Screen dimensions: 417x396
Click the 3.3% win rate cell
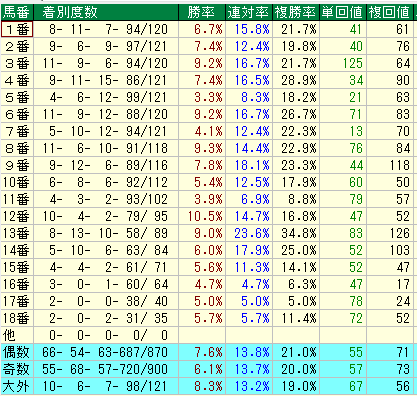202,97
